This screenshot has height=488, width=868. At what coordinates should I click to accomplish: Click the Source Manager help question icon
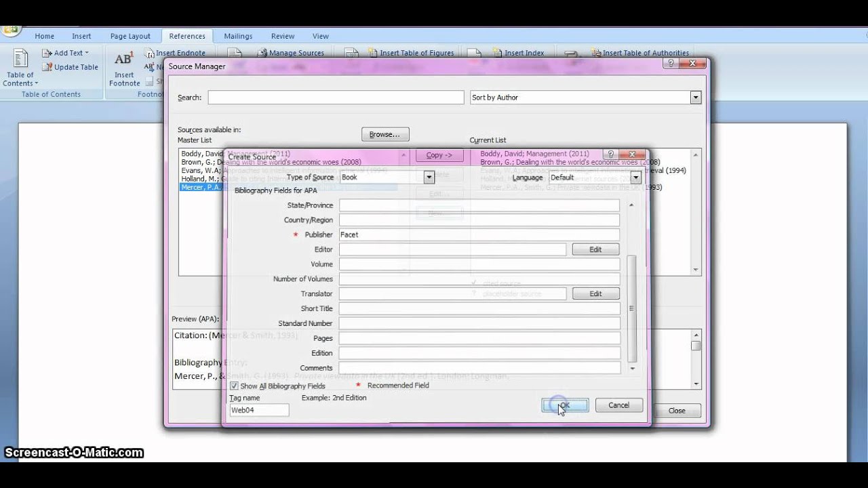671,63
